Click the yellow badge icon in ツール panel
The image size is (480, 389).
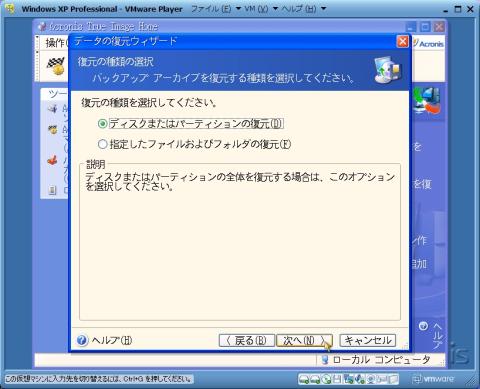point(53,130)
